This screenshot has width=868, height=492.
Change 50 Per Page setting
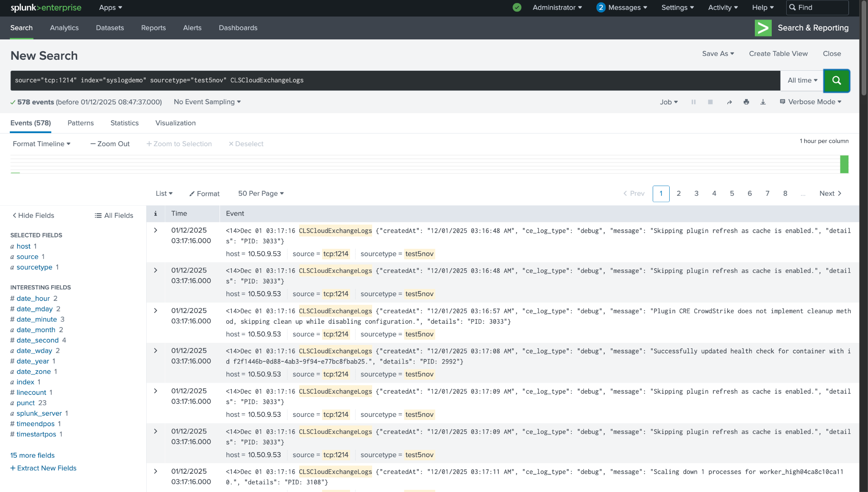pos(261,194)
